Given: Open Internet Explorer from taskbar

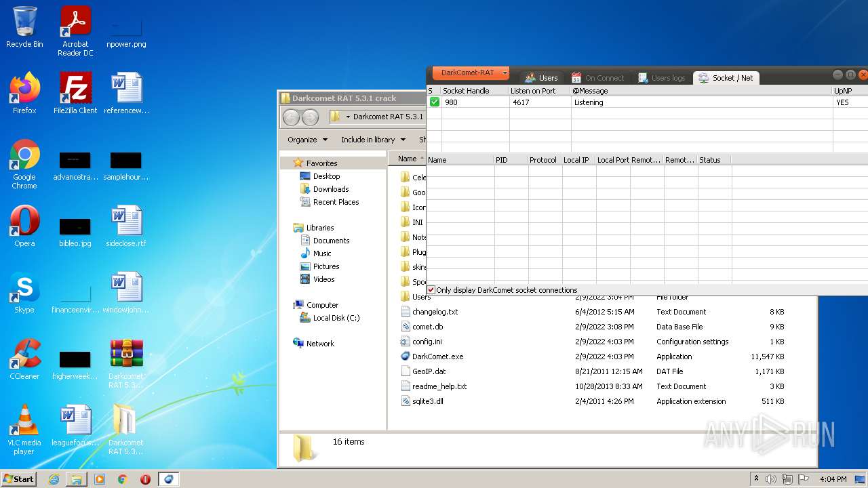Looking at the screenshot, I should pyautogui.click(x=54, y=479).
